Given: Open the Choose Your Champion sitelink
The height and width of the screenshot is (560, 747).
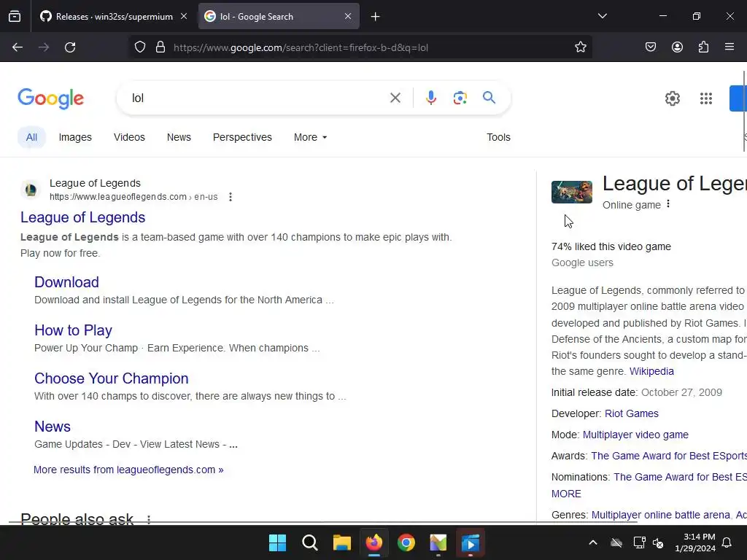Looking at the screenshot, I should [112, 378].
